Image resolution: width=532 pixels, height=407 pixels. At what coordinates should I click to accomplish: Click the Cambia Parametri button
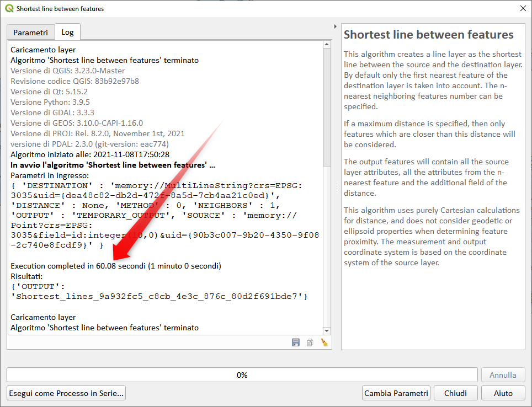(396, 393)
